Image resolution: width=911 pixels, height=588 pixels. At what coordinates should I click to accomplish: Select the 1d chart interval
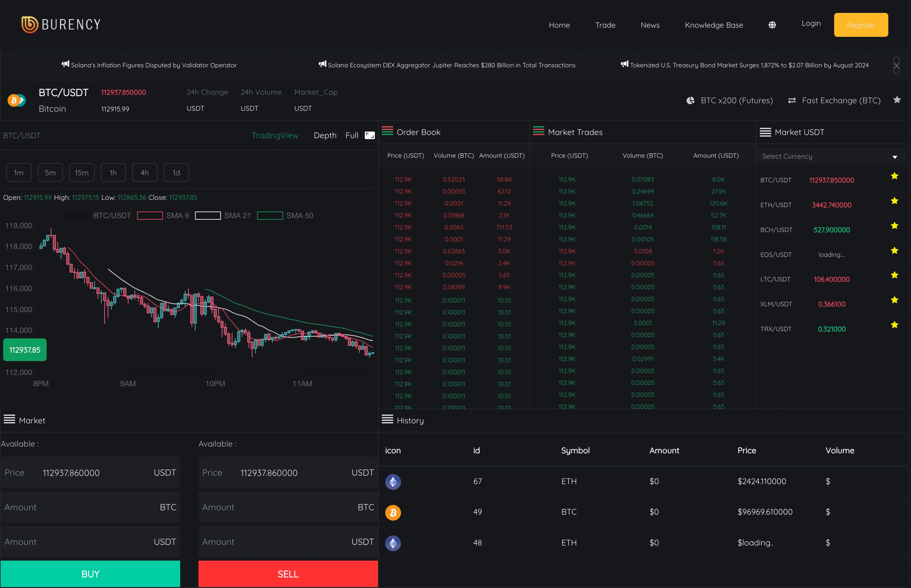pyautogui.click(x=176, y=172)
